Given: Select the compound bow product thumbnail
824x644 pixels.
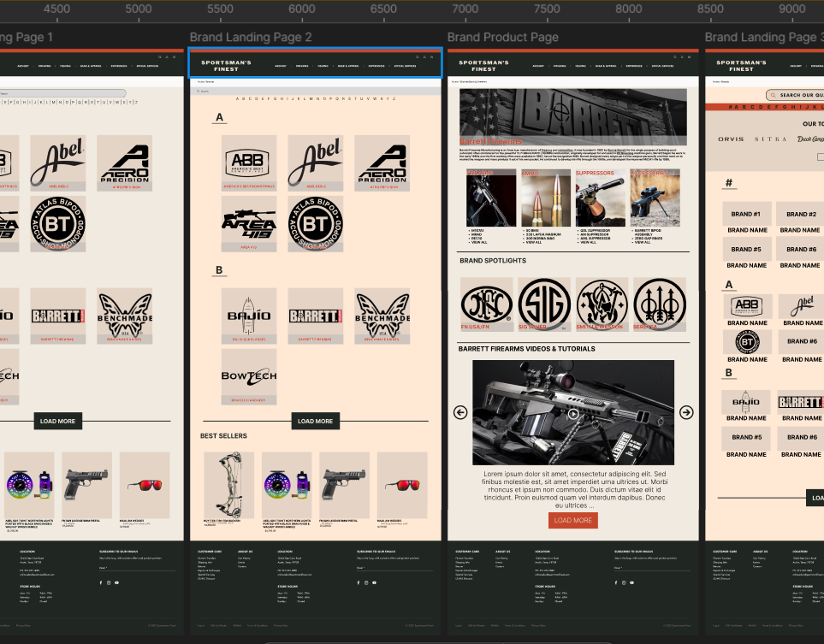Looking at the screenshot, I should coord(229,486).
